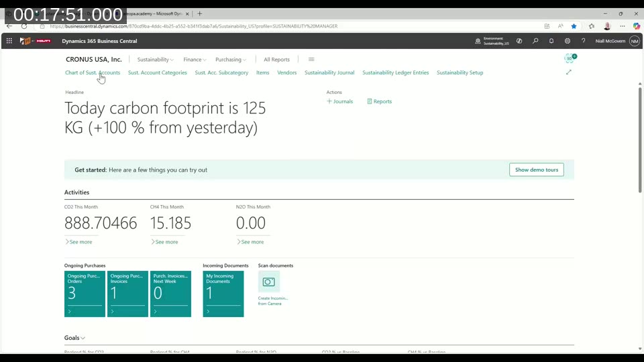Open the Vendors list
Screen dimensions: 644x362
click(286, 72)
